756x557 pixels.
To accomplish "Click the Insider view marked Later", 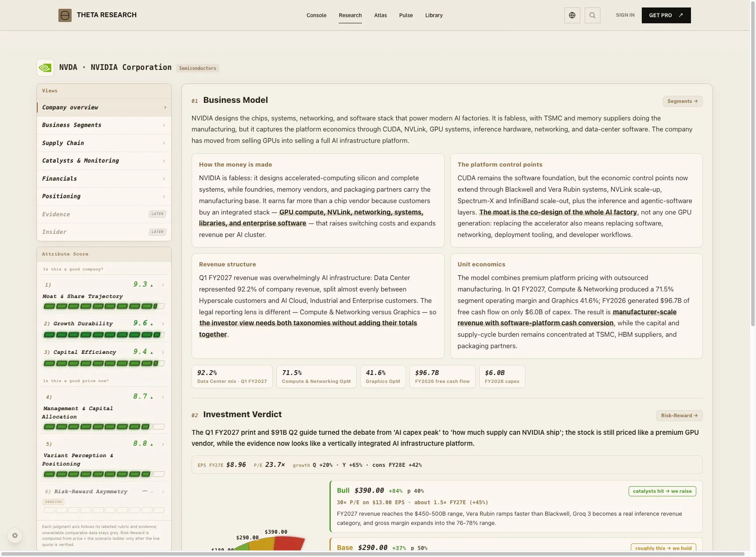I will [104, 232].
